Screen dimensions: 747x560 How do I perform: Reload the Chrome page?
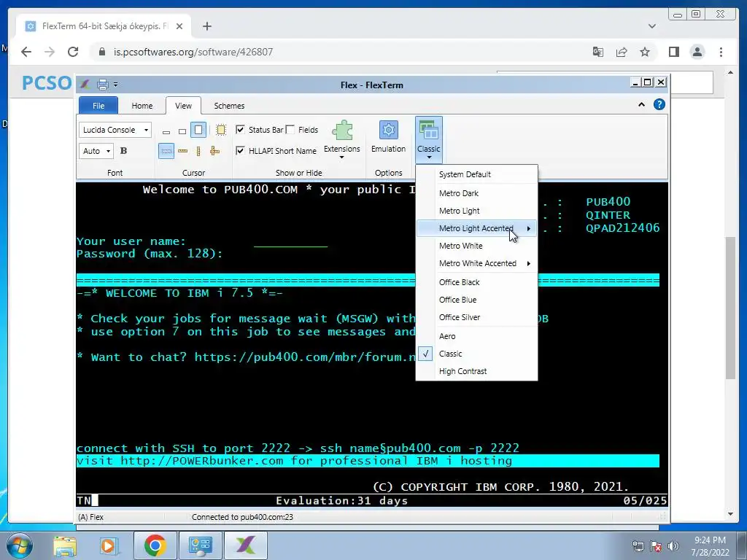point(73,52)
